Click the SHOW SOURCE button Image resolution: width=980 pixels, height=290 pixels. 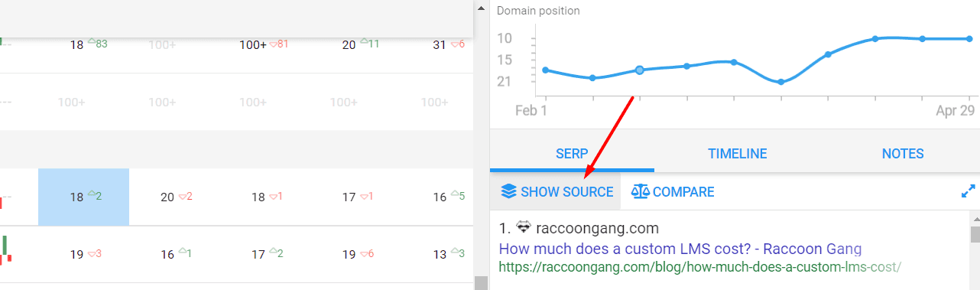pyautogui.click(x=557, y=191)
